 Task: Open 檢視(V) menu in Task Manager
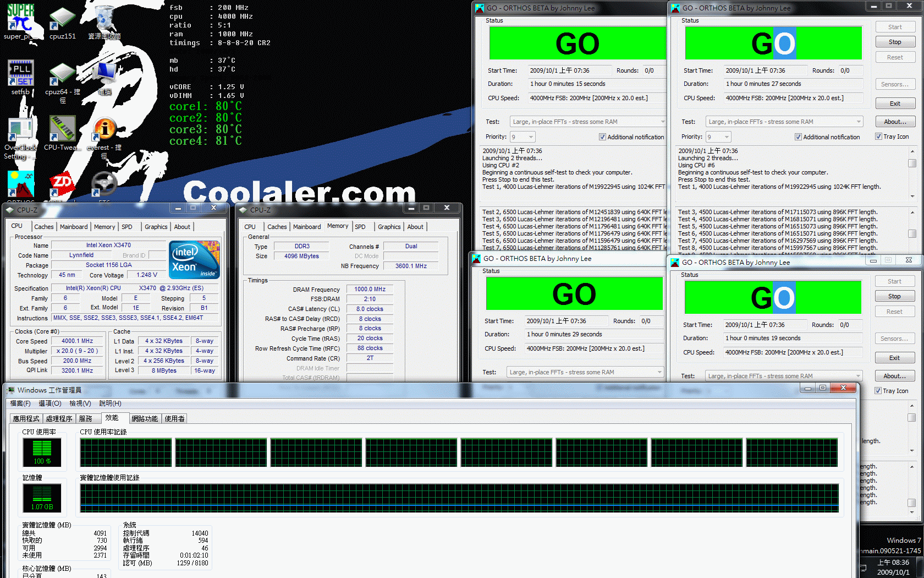click(x=80, y=403)
